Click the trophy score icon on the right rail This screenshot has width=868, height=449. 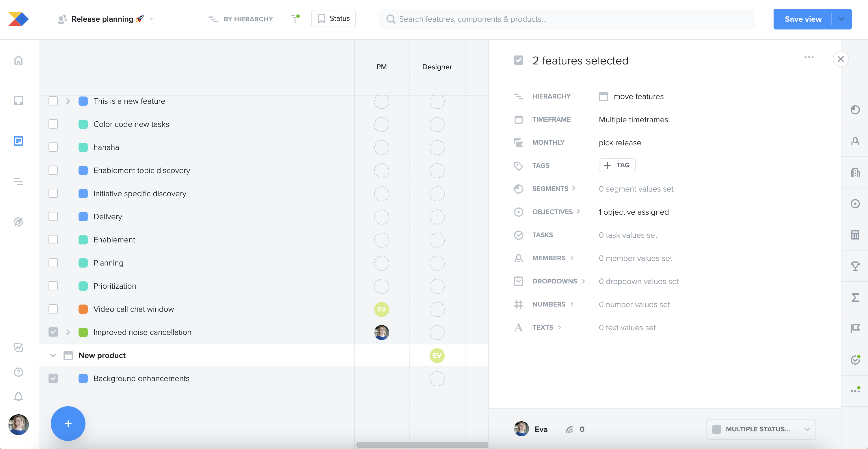856,266
